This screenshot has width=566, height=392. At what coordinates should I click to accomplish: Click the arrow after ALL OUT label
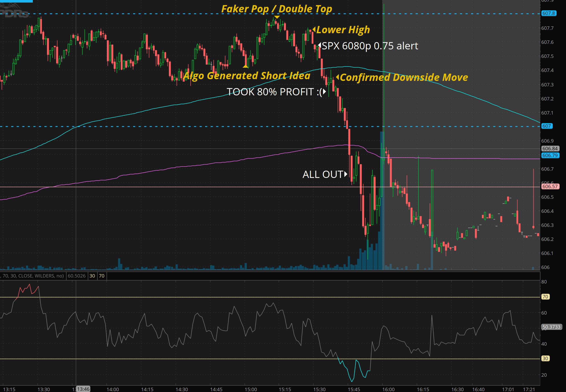click(x=346, y=174)
